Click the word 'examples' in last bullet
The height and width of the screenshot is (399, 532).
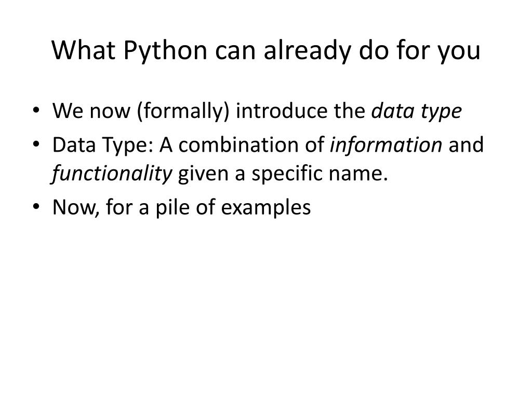[x=265, y=208]
